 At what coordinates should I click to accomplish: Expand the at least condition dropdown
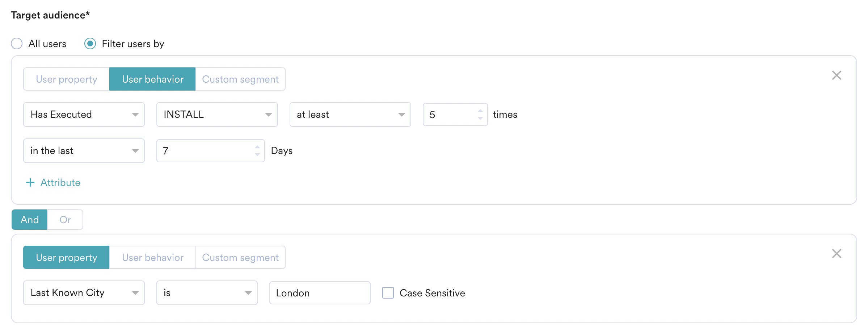(x=350, y=115)
